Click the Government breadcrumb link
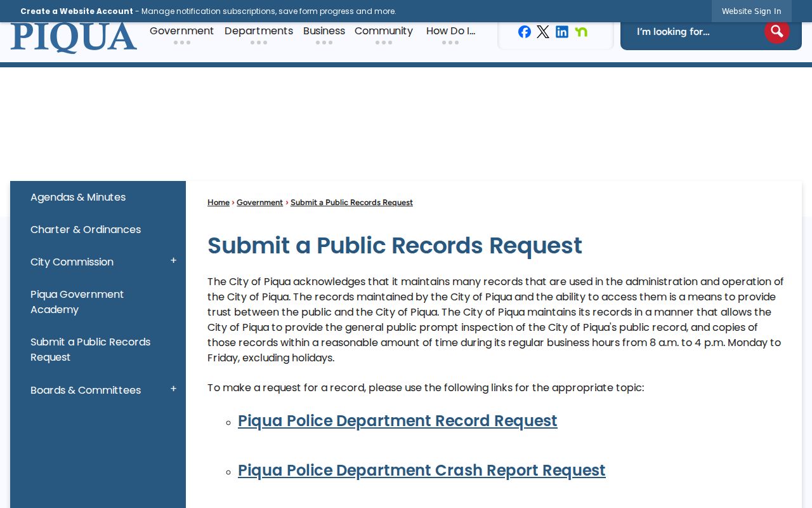Viewport: 812px width, 508px height. (x=259, y=203)
